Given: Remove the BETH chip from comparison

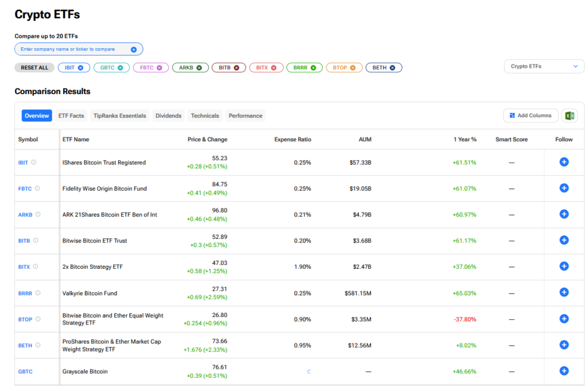Looking at the screenshot, I should click(x=392, y=68).
